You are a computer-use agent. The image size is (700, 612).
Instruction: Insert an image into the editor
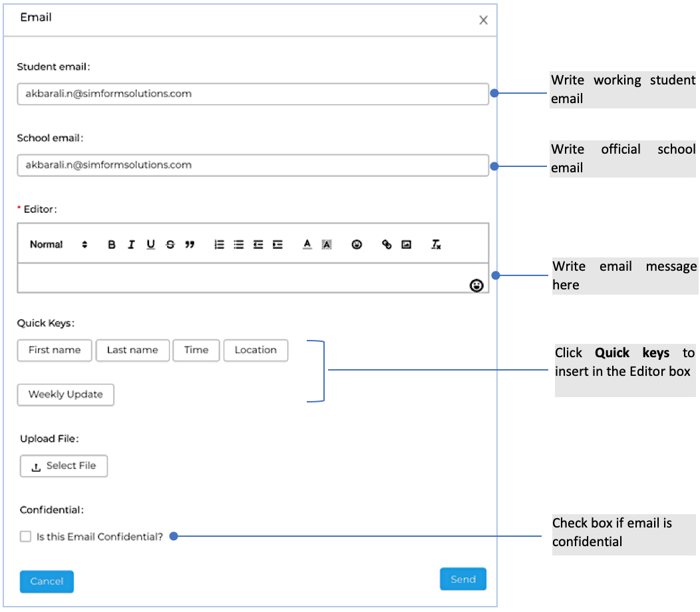[x=407, y=245]
